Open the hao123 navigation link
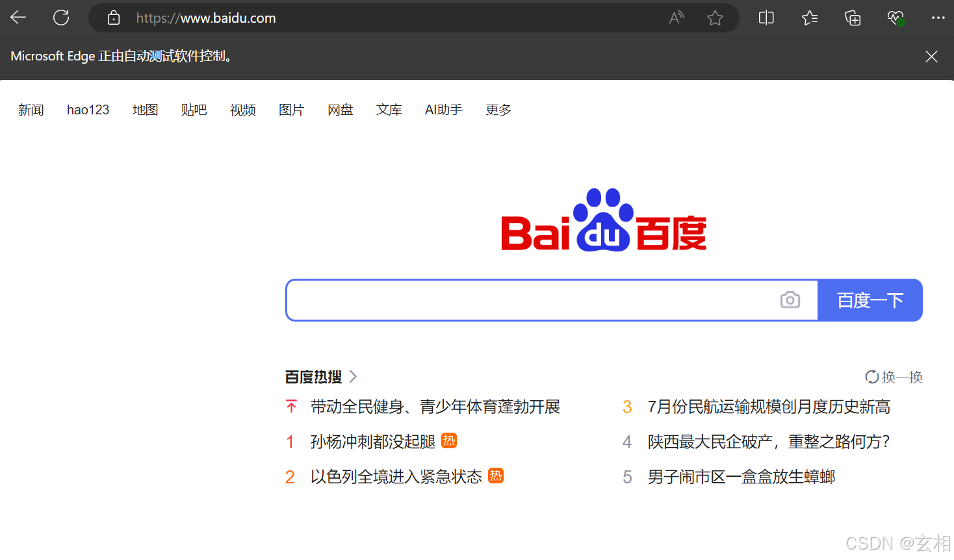Image resolution: width=954 pixels, height=560 pixels. (88, 110)
